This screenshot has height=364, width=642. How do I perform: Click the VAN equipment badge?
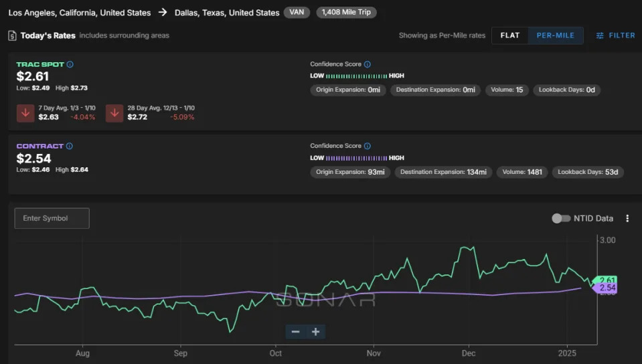(x=297, y=12)
